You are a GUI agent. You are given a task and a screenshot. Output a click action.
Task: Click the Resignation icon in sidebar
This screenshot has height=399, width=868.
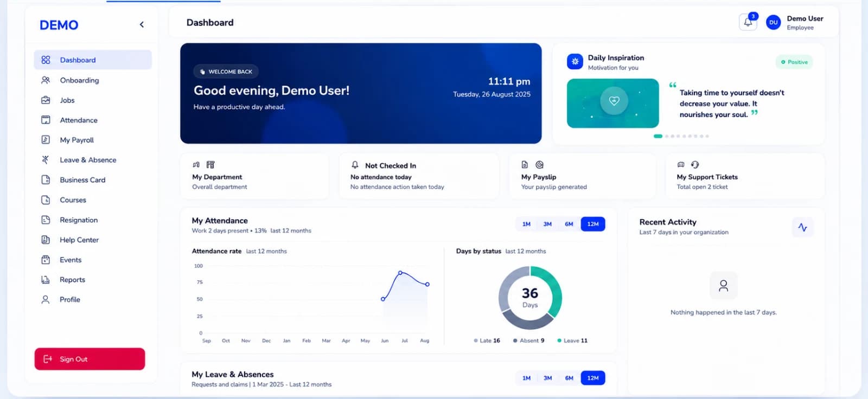click(46, 220)
